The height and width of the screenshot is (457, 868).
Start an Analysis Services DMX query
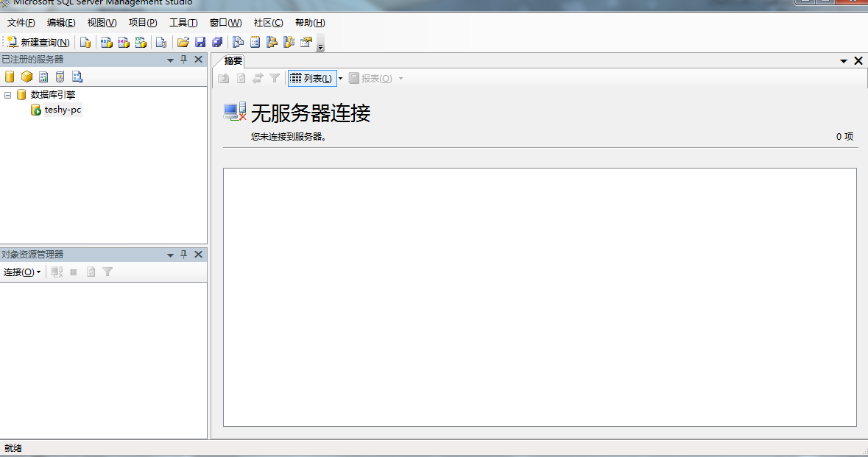(x=124, y=42)
